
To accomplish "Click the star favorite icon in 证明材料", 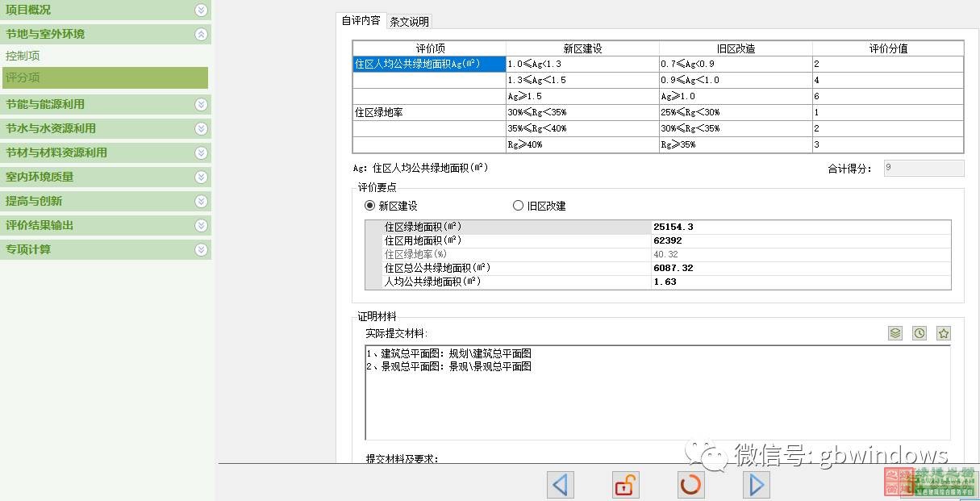I will [x=944, y=333].
